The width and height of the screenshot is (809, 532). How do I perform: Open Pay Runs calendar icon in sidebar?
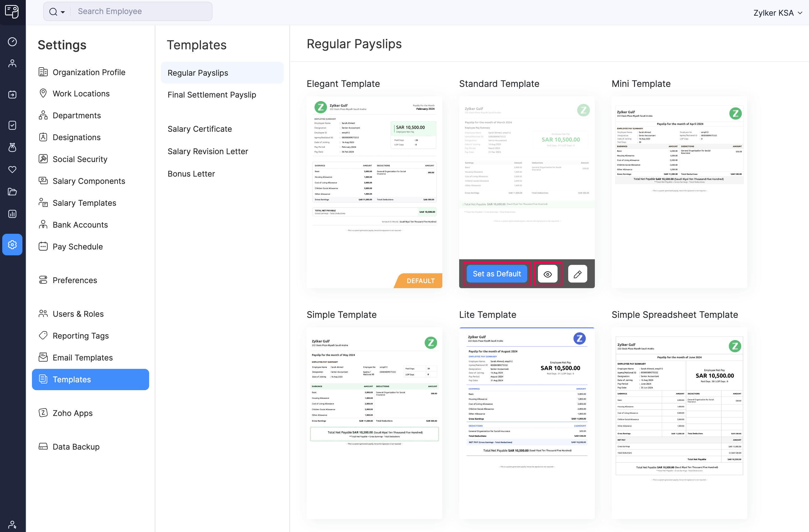(12, 94)
